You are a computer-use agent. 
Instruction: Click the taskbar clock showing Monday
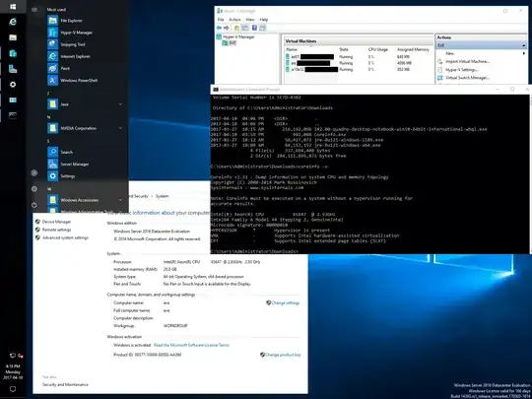[13, 371]
